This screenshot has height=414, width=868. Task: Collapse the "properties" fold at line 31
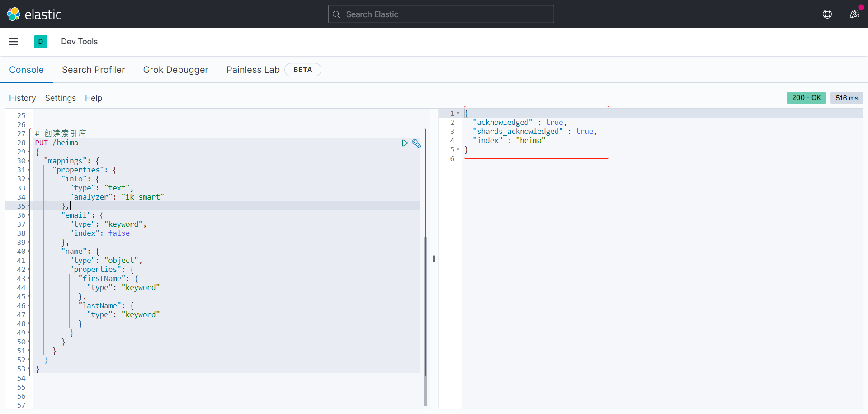[x=29, y=170]
